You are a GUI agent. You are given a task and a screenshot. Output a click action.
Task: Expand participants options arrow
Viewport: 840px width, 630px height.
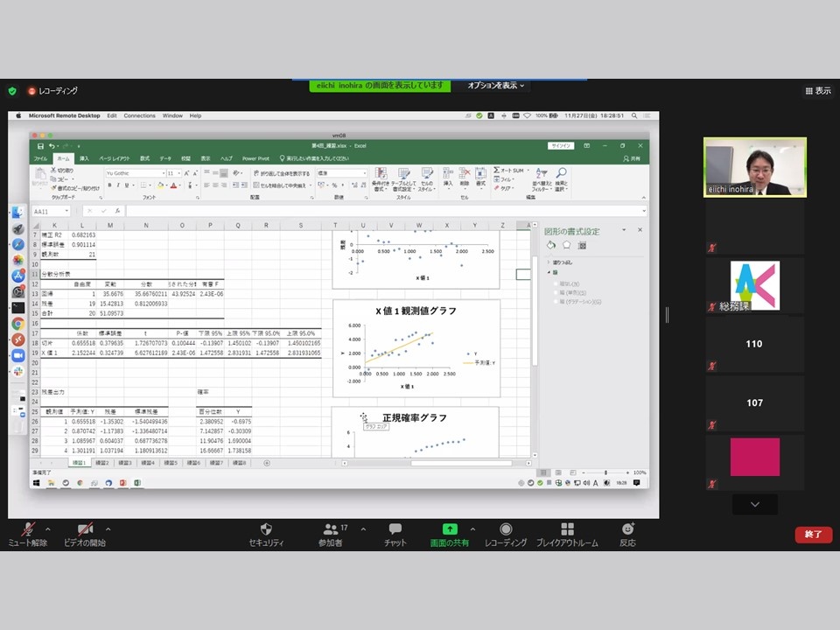click(x=363, y=529)
